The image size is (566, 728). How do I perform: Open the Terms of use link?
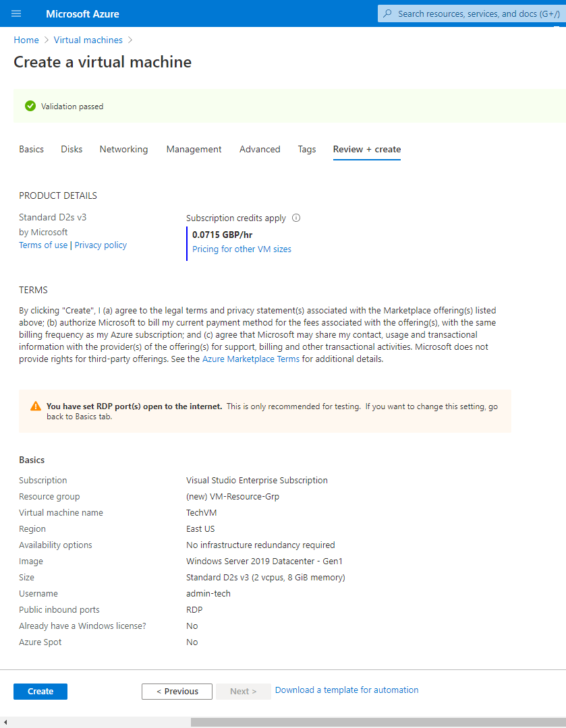pos(43,245)
